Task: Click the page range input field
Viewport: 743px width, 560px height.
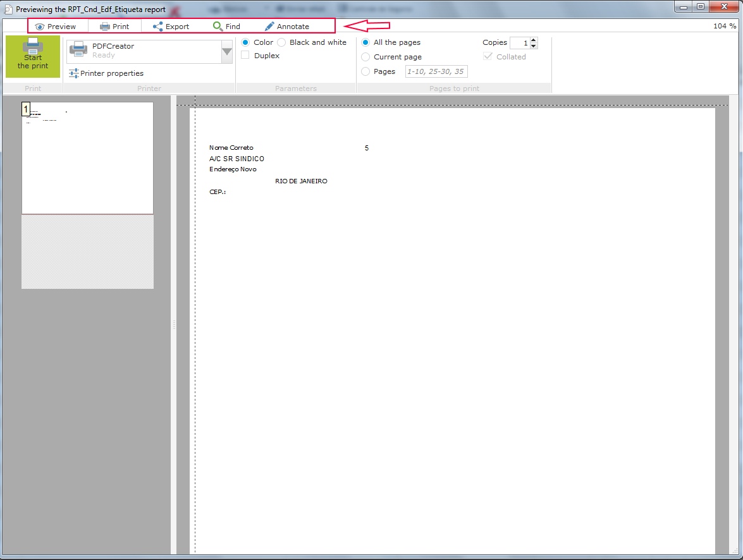Action: tap(436, 71)
